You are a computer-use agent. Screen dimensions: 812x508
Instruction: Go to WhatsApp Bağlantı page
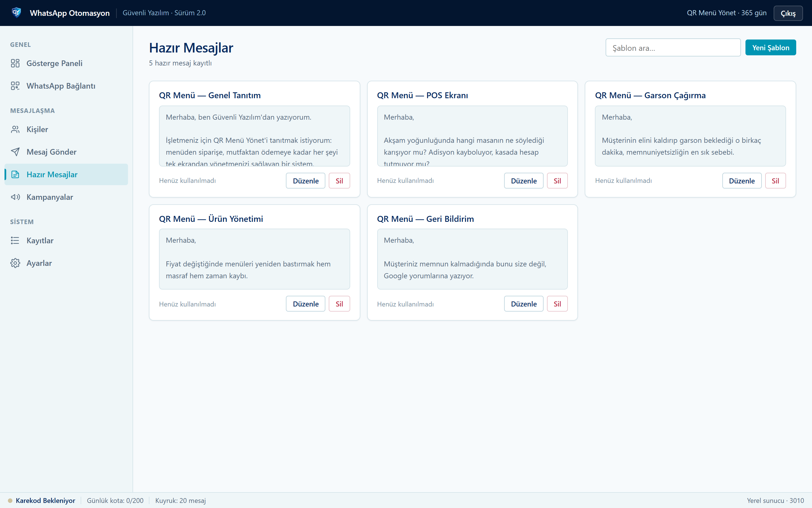67,86
